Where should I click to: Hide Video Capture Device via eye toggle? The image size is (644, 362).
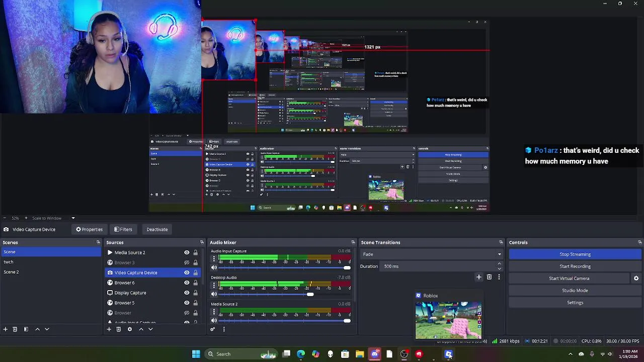pyautogui.click(x=187, y=273)
